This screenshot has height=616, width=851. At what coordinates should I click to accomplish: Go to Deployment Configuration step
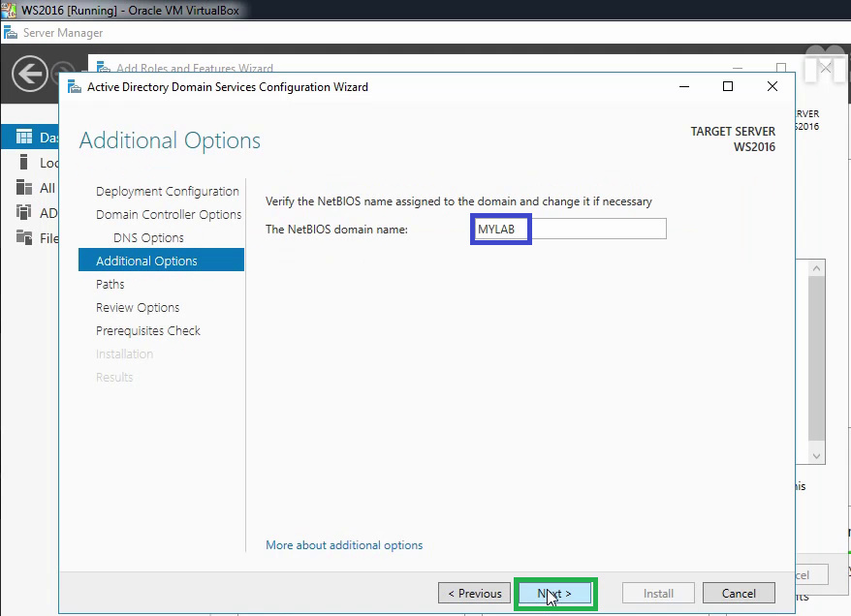point(167,192)
